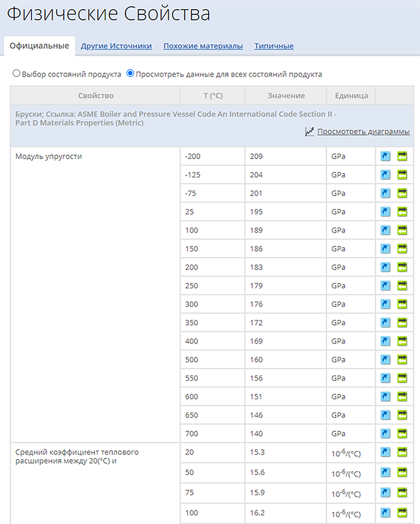The image size is (420, 524).
Task: Click the T (°C) column header
Action: coord(213,95)
